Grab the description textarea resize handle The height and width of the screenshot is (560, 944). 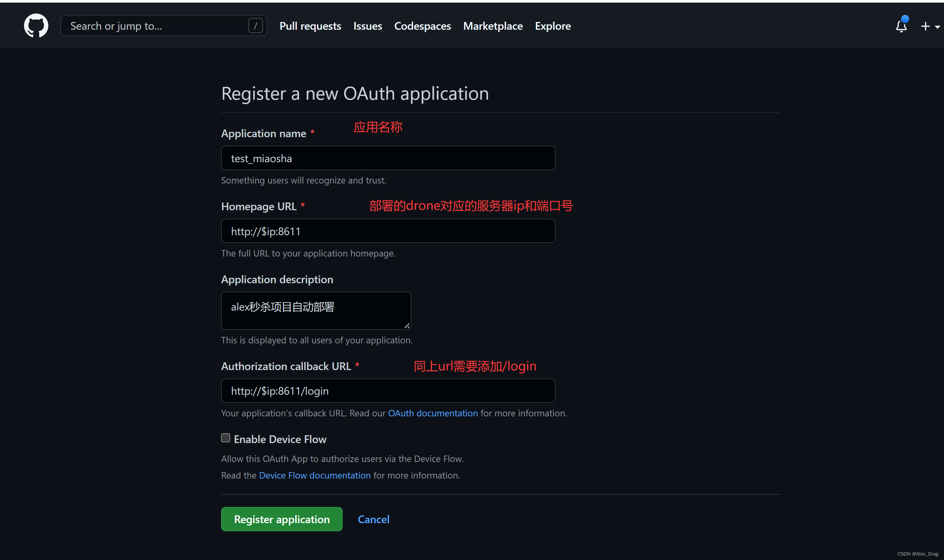[x=407, y=326]
